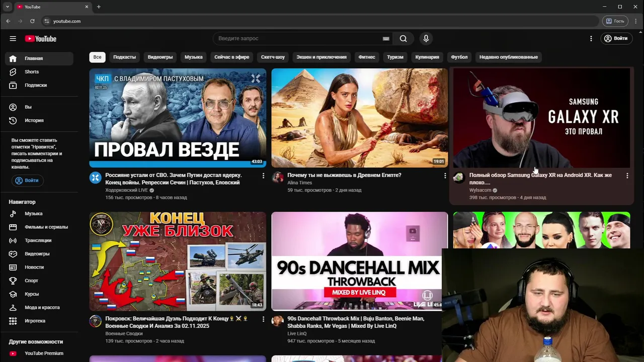Go to Главная in sidebar

pyautogui.click(x=39, y=58)
